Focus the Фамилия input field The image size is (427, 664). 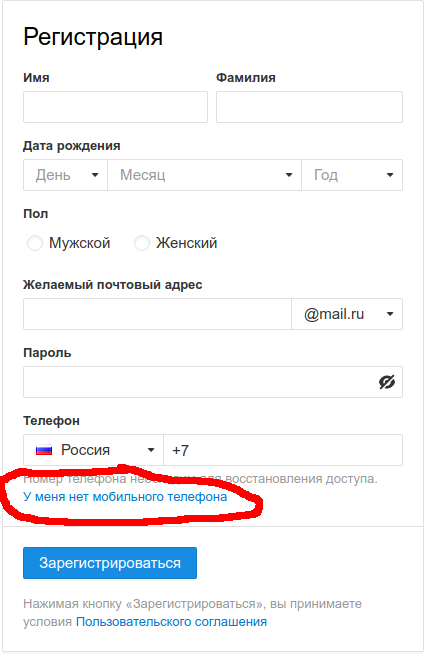[309, 107]
